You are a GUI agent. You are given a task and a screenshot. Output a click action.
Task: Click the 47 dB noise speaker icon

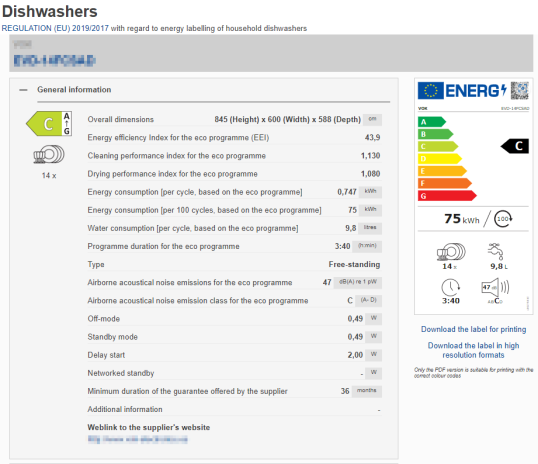tap(495, 287)
